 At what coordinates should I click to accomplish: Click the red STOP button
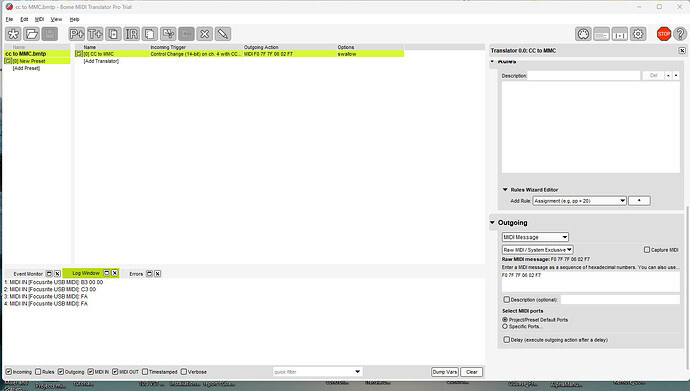coord(664,34)
